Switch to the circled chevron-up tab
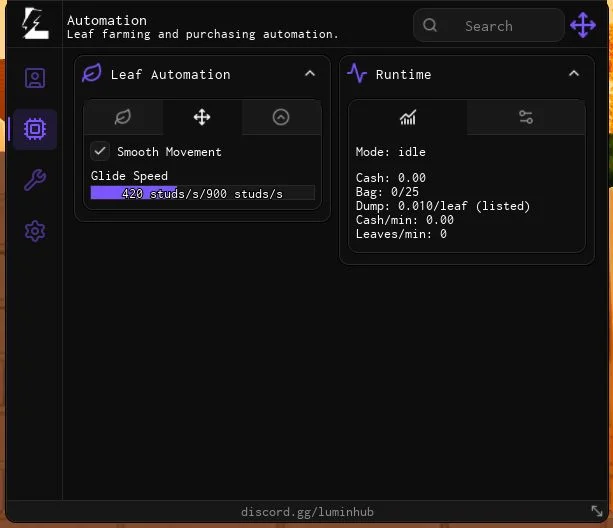Viewport: 613px width, 528px height. tap(281, 117)
